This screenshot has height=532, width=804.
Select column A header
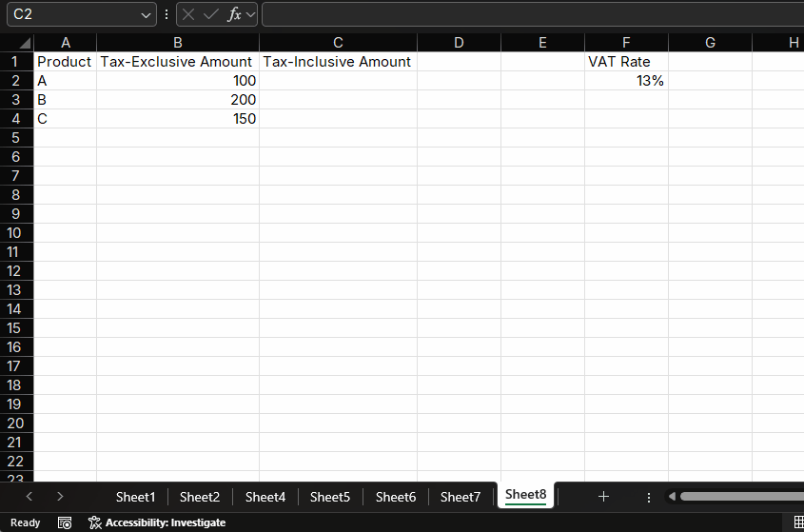[65, 43]
